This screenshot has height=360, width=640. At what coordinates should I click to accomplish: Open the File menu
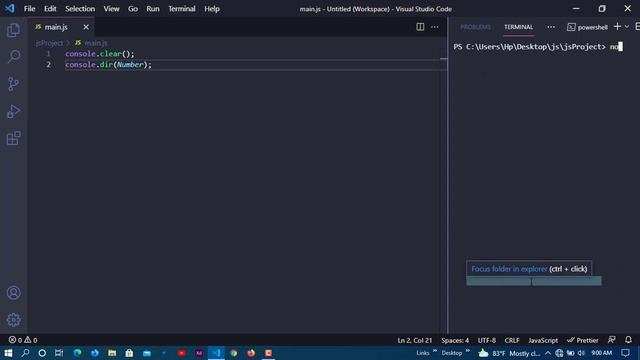29,9
